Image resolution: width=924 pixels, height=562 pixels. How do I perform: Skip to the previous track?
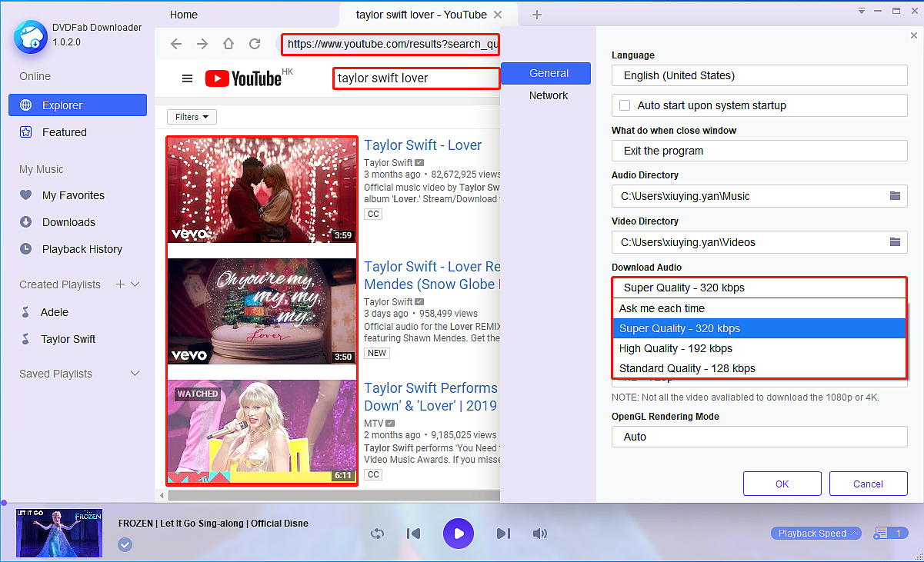[414, 534]
